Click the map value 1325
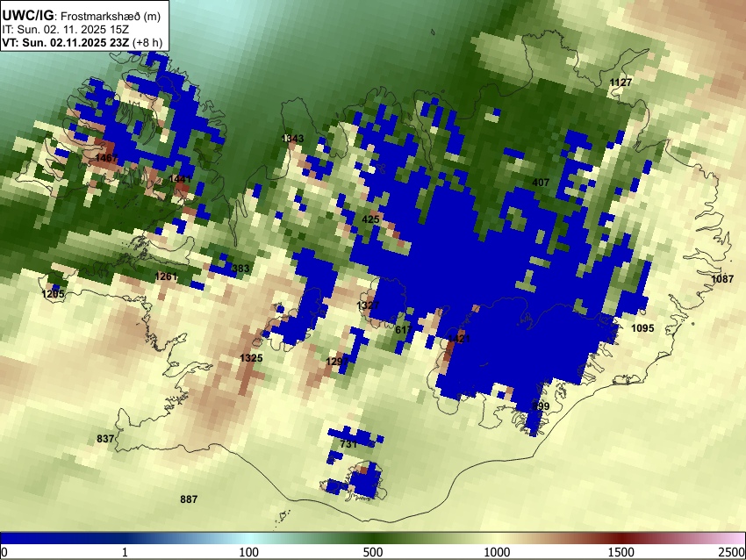The image size is (746, 560). coord(251,358)
